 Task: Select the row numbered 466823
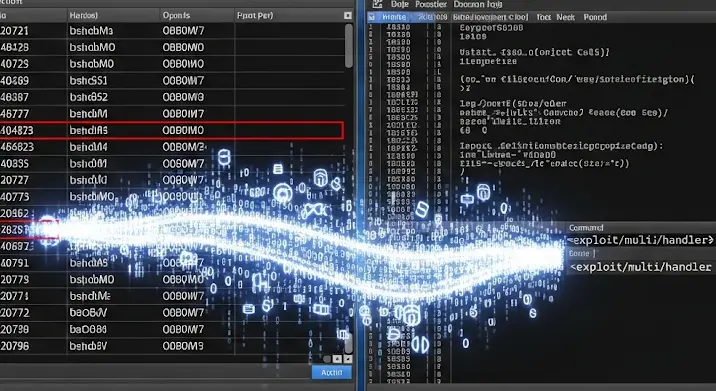(172, 147)
